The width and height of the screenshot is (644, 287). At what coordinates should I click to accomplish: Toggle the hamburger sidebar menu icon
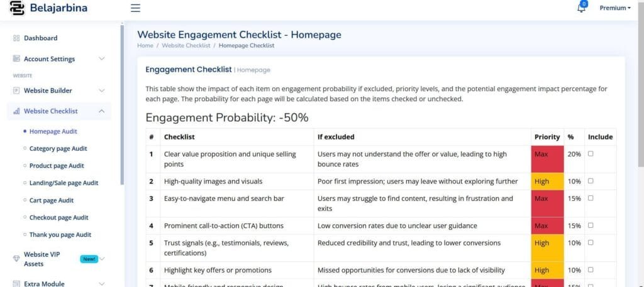click(135, 8)
